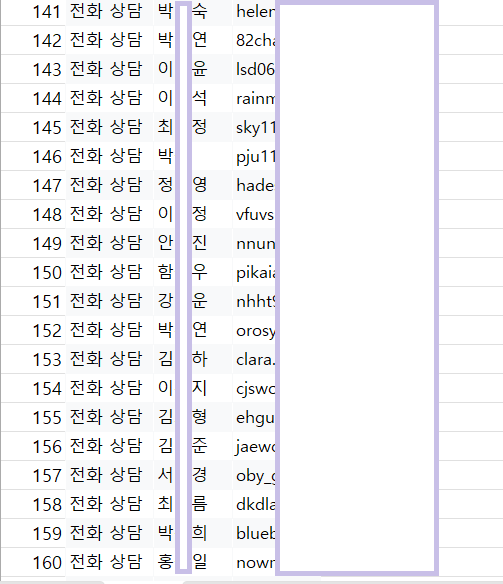Click surname 박 in row 146
This screenshot has height=584, width=503.
pos(165,156)
